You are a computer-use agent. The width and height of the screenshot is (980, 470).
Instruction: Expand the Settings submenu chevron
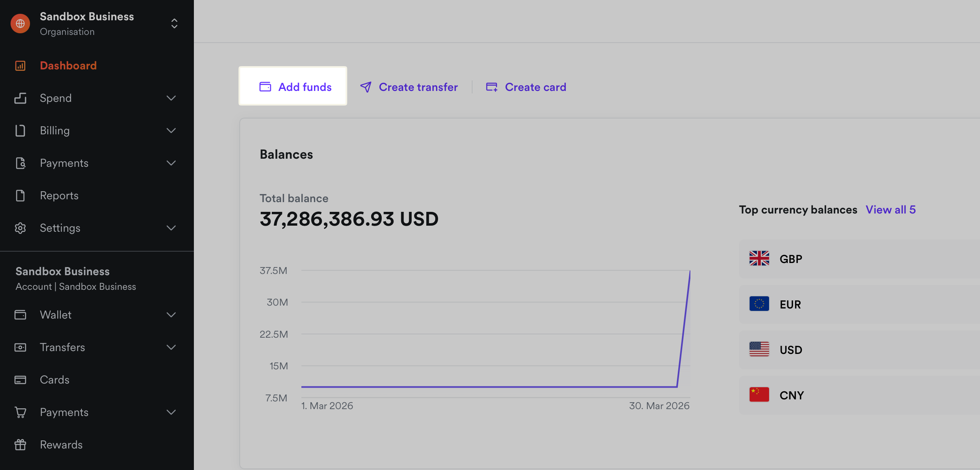point(171,228)
